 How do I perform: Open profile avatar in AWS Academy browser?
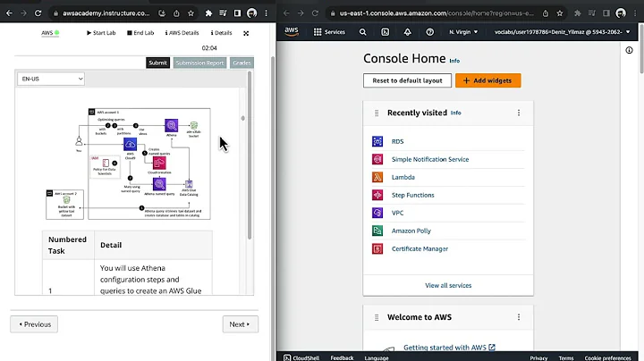pyautogui.click(x=251, y=13)
